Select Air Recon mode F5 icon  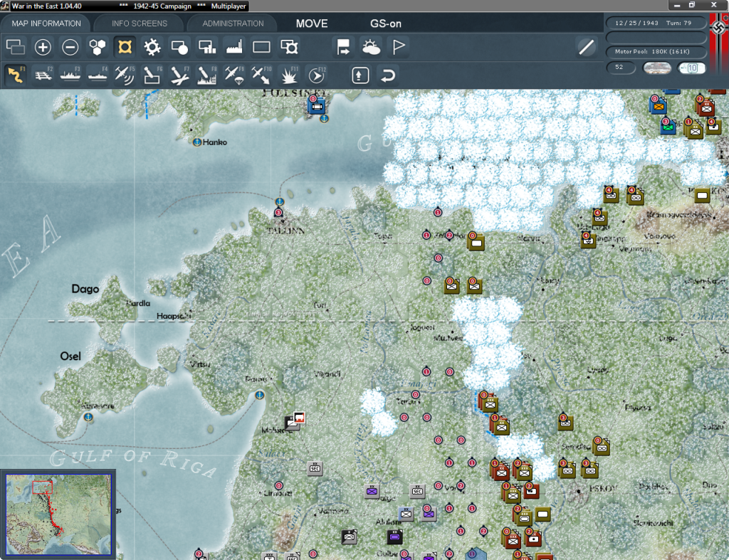(125, 75)
